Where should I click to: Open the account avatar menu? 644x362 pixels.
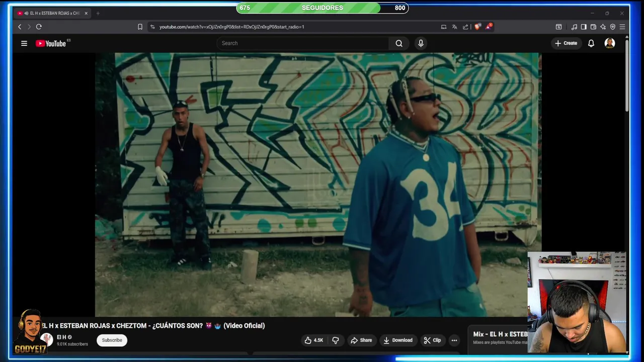coord(610,43)
